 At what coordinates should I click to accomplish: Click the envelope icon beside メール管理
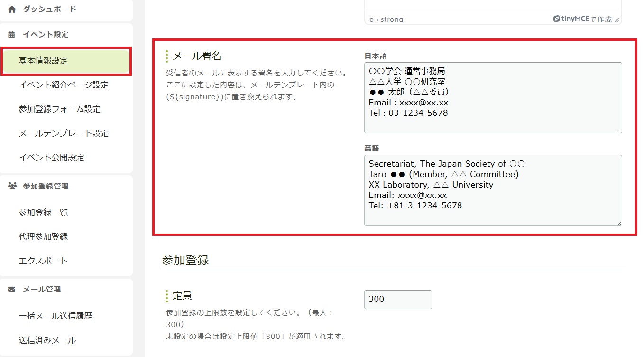pyautogui.click(x=12, y=289)
